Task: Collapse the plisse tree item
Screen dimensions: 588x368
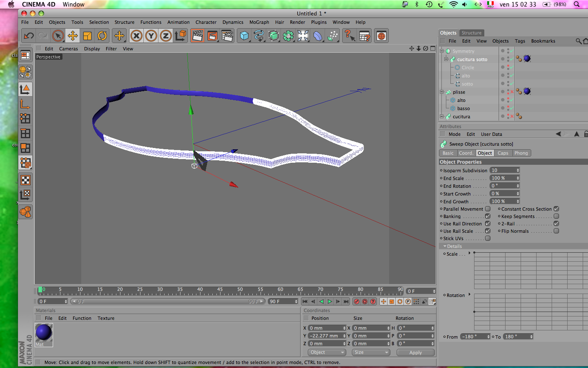Action: pos(441,92)
